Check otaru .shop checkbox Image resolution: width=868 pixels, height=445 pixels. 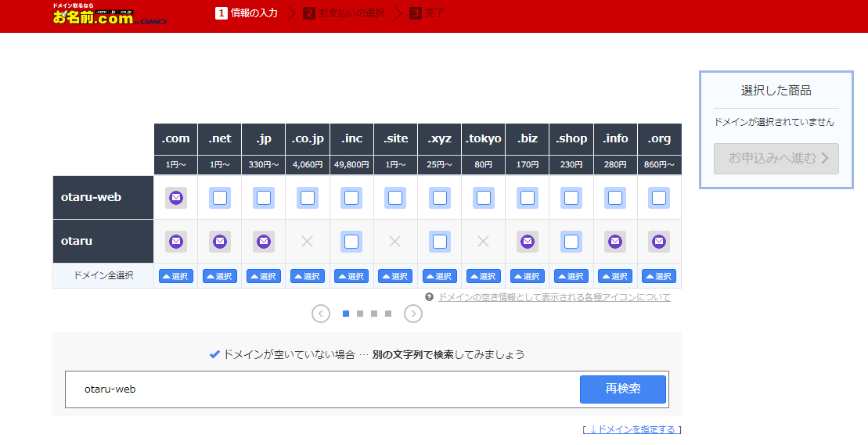[571, 241]
